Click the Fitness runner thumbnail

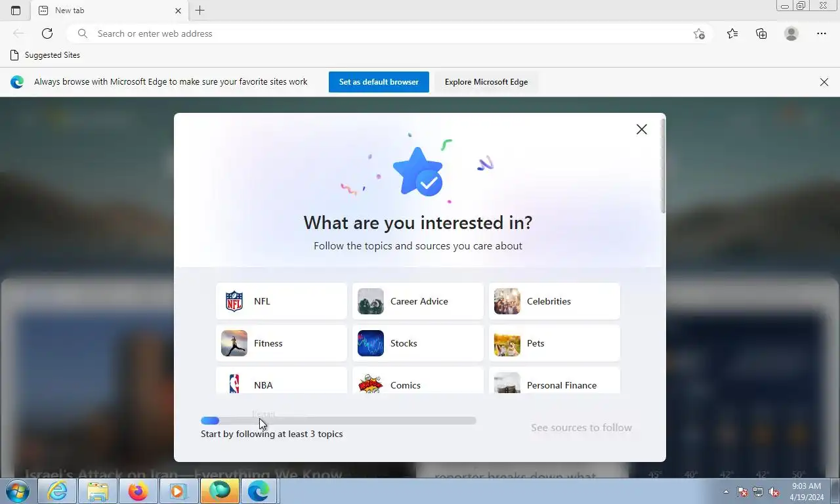pyautogui.click(x=234, y=343)
